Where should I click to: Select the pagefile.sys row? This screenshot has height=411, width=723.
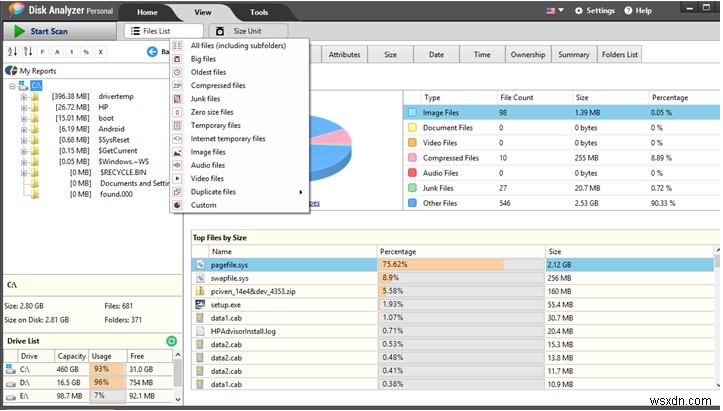[x=453, y=265]
